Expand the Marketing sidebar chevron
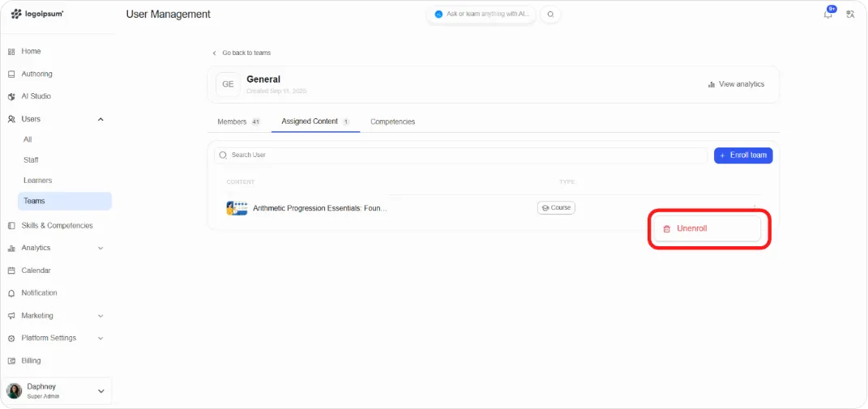The height and width of the screenshot is (409, 868). click(100, 316)
